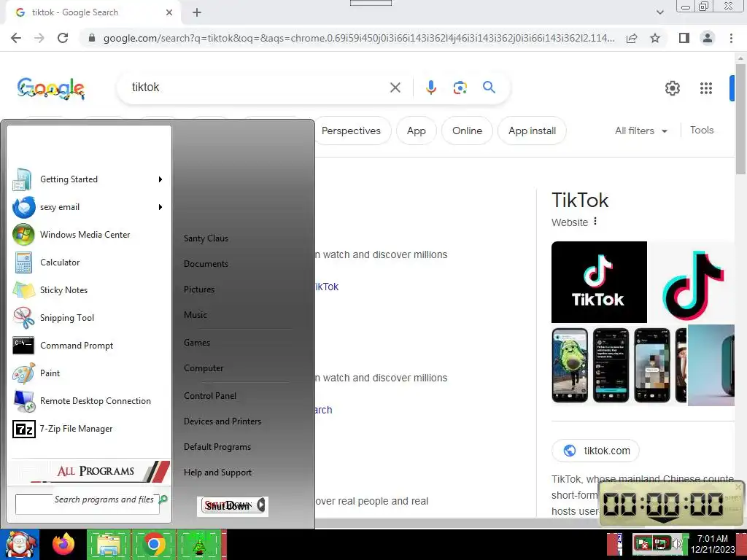The height and width of the screenshot is (560, 747).
Task: Select the App install filter chip
Action: pos(532,131)
